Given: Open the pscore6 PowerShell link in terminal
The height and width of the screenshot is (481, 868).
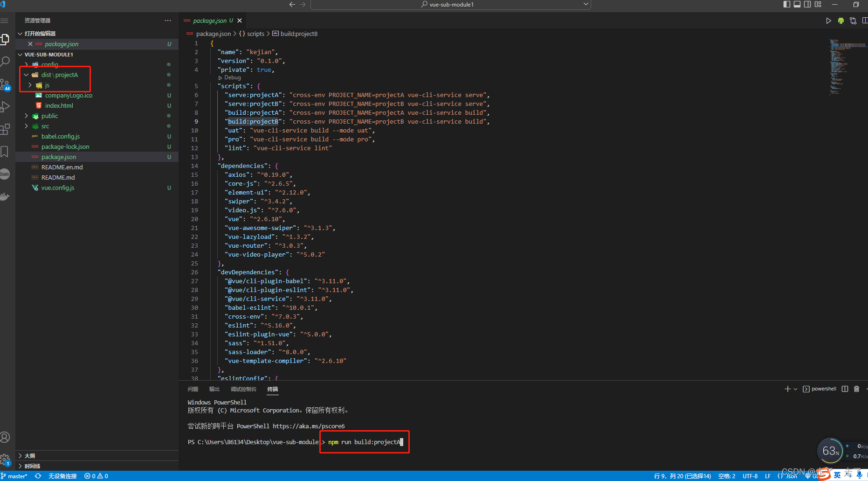Looking at the screenshot, I should [x=309, y=426].
